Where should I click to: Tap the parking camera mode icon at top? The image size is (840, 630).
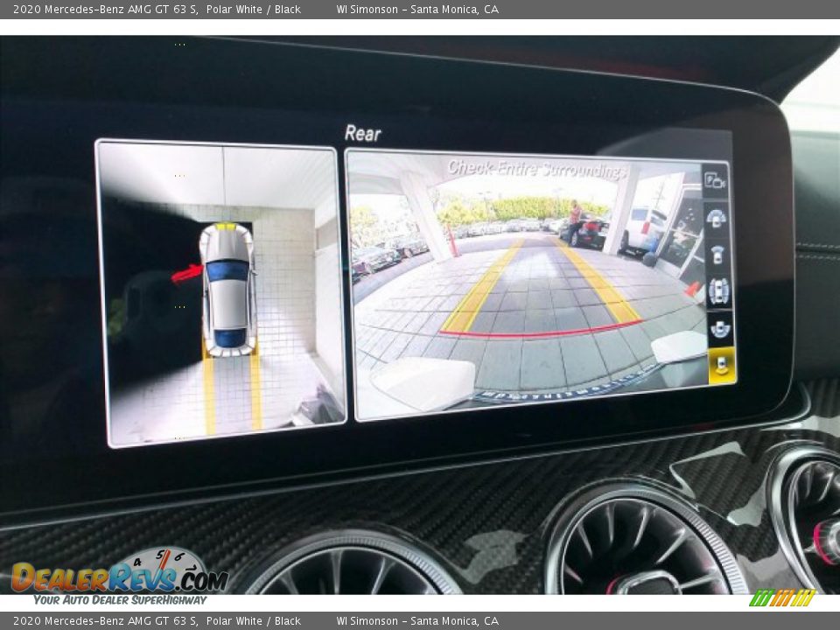[x=715, y=180]
